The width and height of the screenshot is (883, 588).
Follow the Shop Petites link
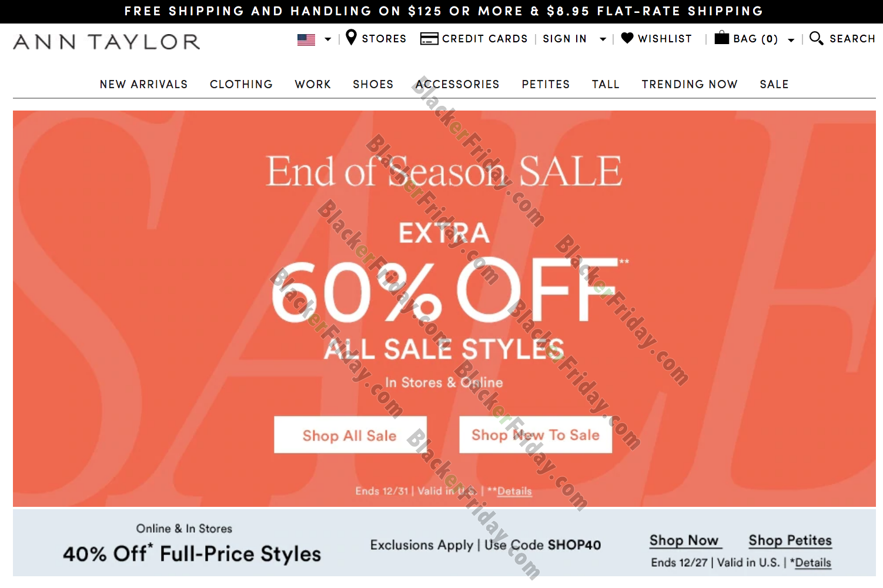coord(790,540)
